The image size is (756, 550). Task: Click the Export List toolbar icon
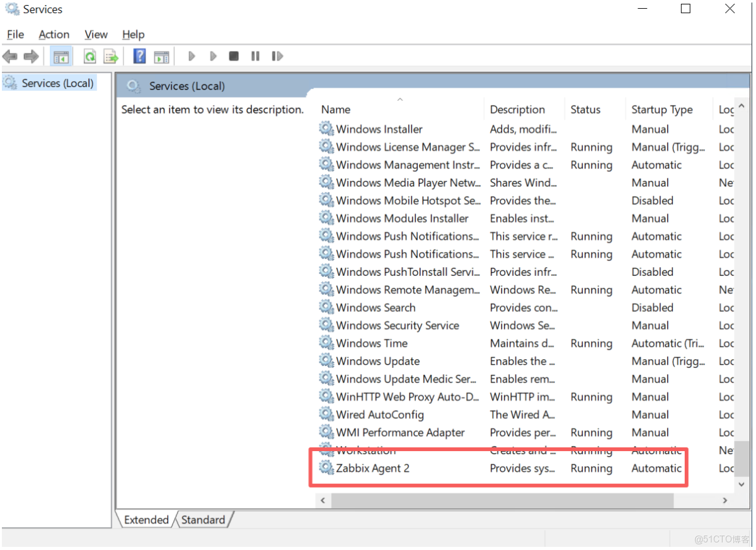pyautogui.click(x=112, y=57)
